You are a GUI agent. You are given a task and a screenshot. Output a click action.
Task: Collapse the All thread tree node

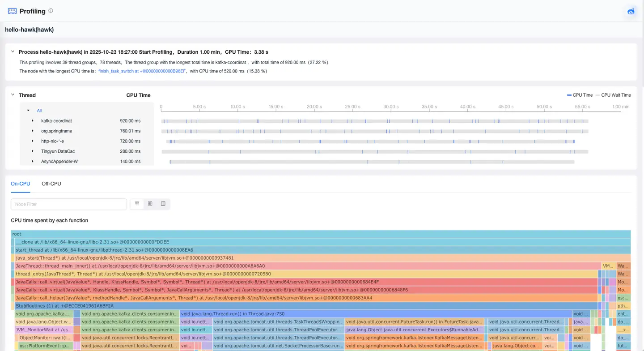click(28, 111)
